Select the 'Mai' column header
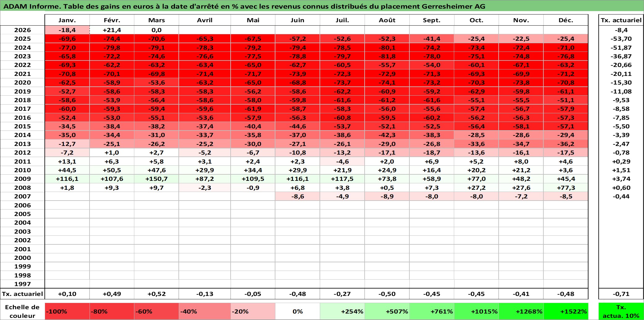The width and height of the screenshot is (644, 320). click(253, 20)
